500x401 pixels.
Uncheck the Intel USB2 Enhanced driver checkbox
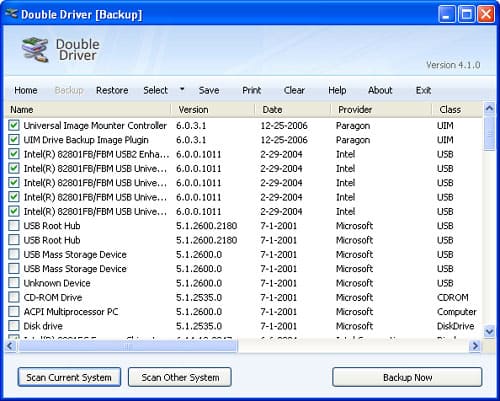(x=14, y=154)
